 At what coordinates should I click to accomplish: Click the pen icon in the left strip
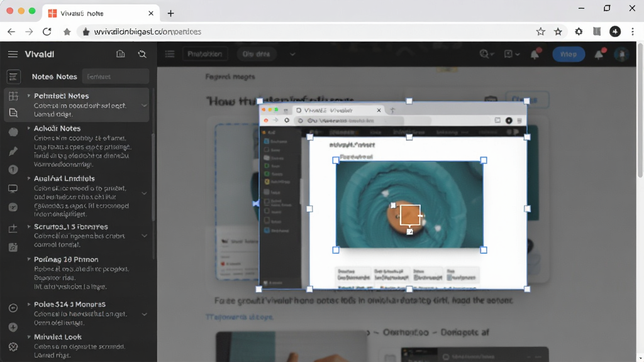[x=13, y=151]
